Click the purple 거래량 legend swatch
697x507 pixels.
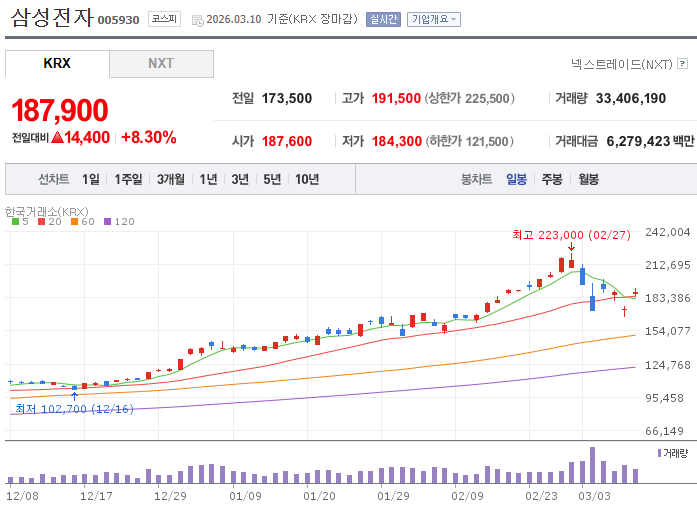click(659, 453)
